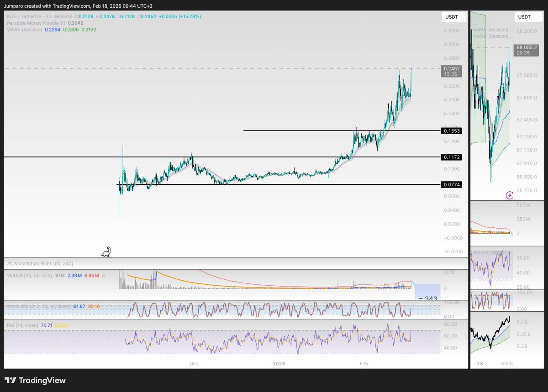Click the 0.3000 price scale label
Screen dimensions: 548x392
tap(452, 31)
